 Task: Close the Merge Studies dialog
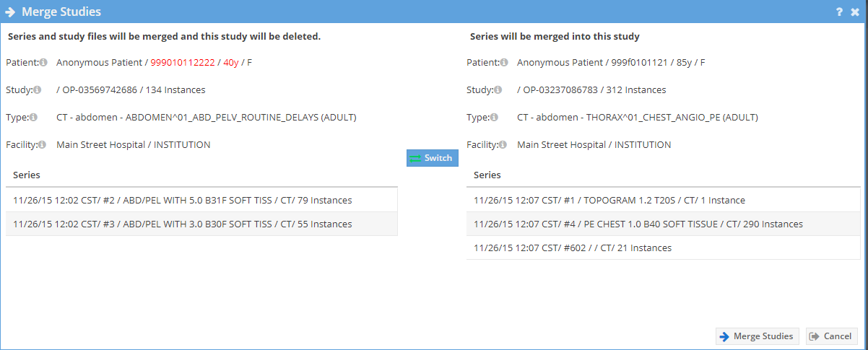pyautogui.click(x=855, y=12)
